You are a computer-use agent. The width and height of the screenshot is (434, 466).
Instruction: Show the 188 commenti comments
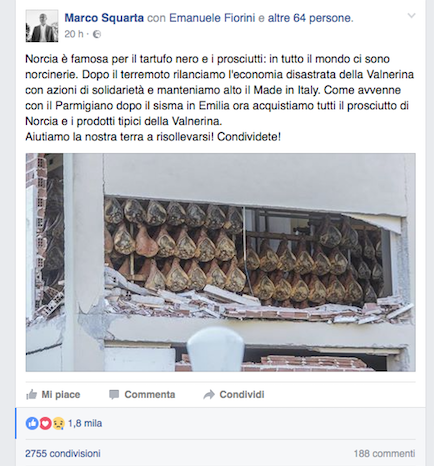(384, 454)
